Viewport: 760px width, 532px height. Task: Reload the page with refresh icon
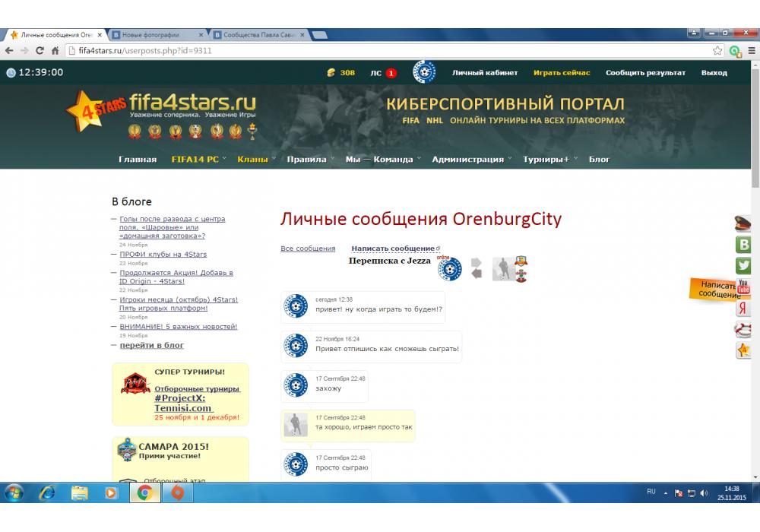pyautogui.click(x=40, y=50)
